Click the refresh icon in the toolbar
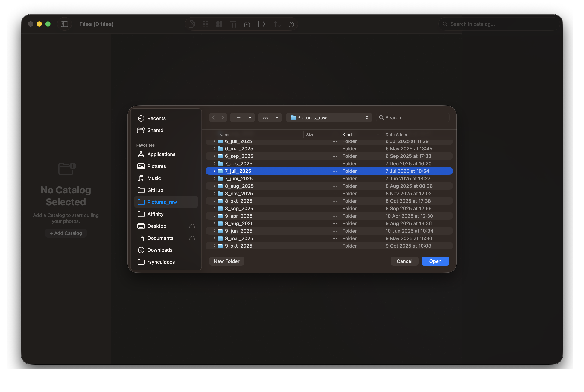584x392 pixels. pos(291,24)
